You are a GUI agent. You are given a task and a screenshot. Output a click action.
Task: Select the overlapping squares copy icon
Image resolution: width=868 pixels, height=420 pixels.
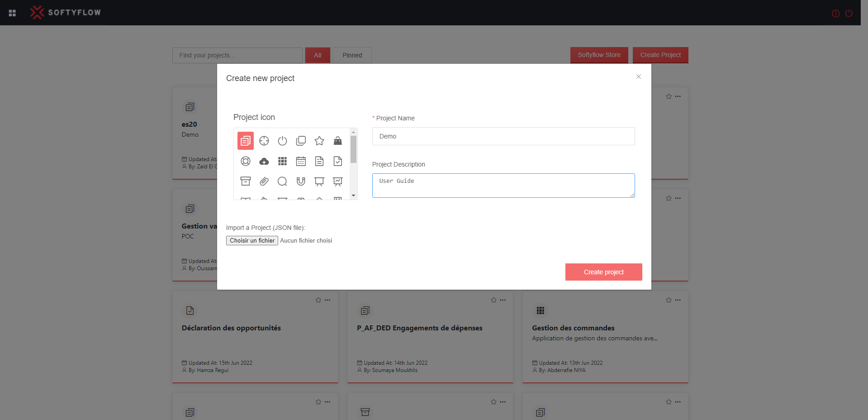(301, 141)
